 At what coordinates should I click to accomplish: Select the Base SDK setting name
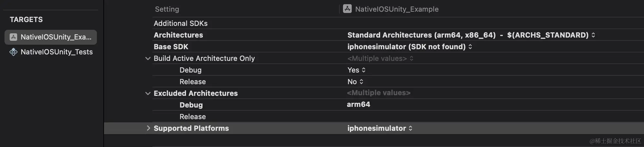[171, 47]
